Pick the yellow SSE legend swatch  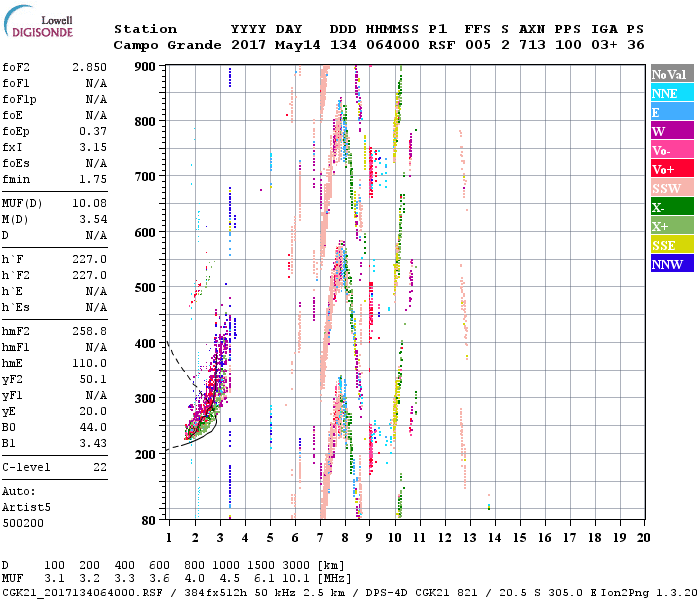coord(670,245)
